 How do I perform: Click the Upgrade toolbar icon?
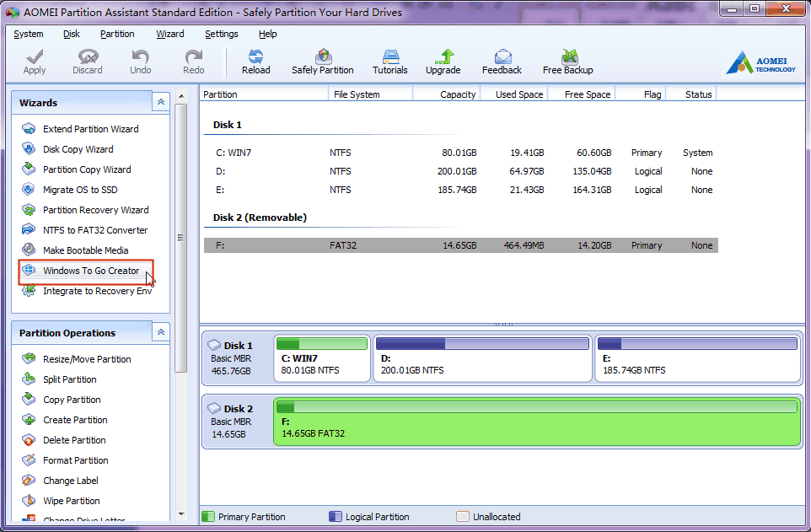click(x=443, y=56)
